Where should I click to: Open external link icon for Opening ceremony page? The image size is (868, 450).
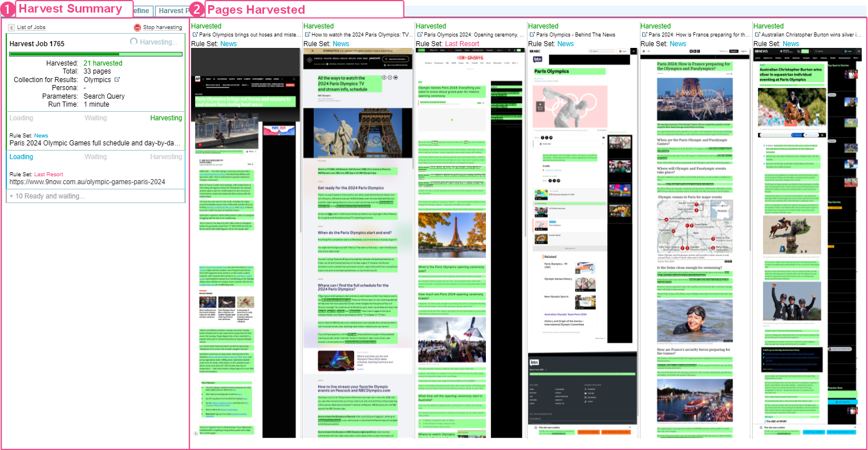(419, 35)
